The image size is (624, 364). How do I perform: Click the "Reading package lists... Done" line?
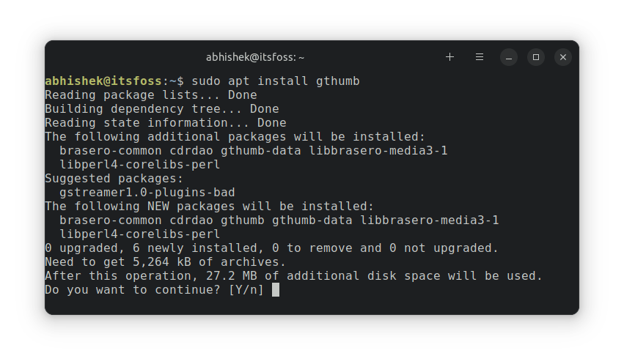pyautogui.click(x=150, y=94)
